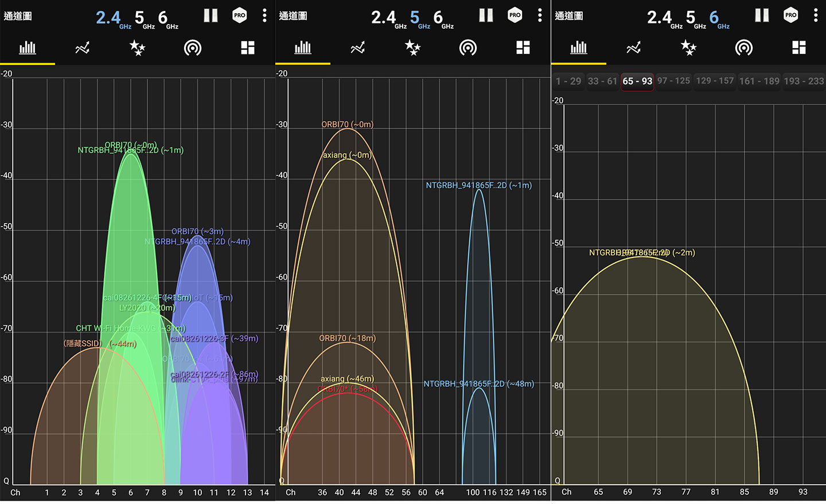Viewport: 826px width, 504px height.
Task: Open access point signal tab, middle panel
Action: pyautogui.click(x=468, y=48)
